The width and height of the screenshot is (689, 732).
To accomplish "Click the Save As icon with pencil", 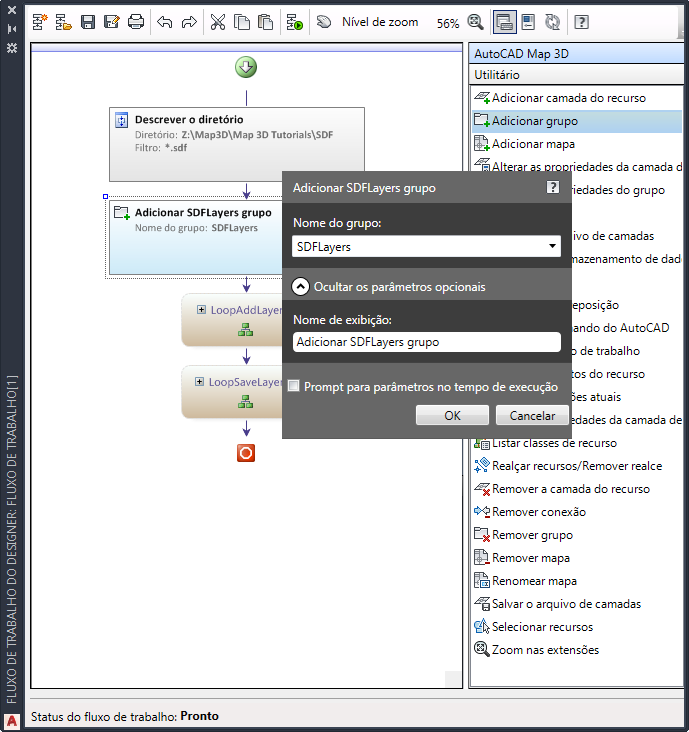I will tap(112, 22).
